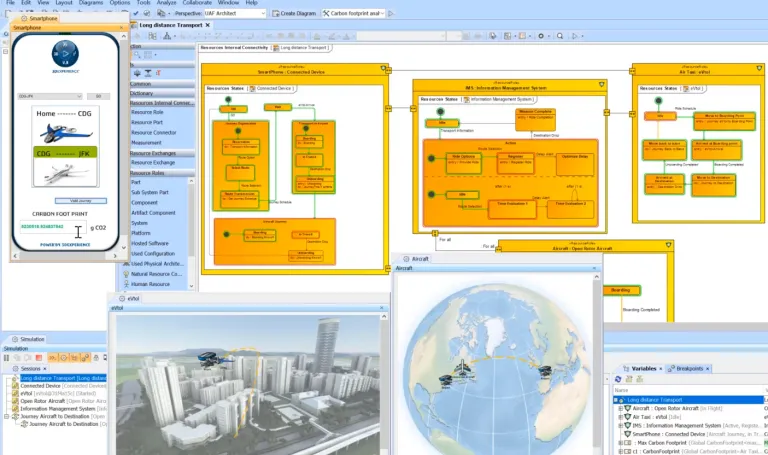Close the Long distance Transport diagram tab
This screenshot has width=768, height=455.
point(208,25)
